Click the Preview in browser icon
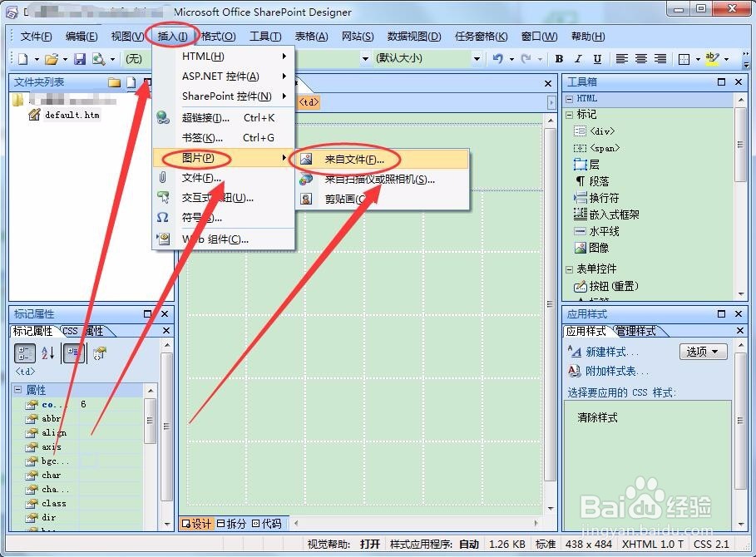Screen dimensions: 756x557 click(98, 59)
